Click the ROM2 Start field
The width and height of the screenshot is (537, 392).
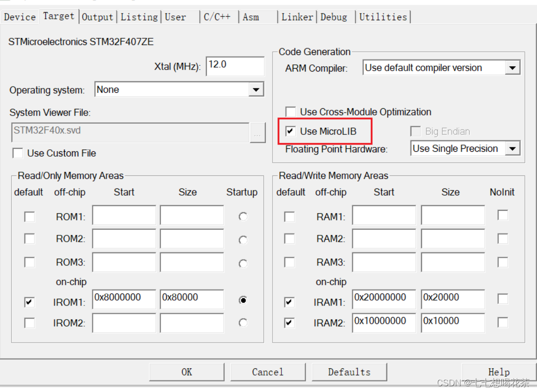point(124,239)
